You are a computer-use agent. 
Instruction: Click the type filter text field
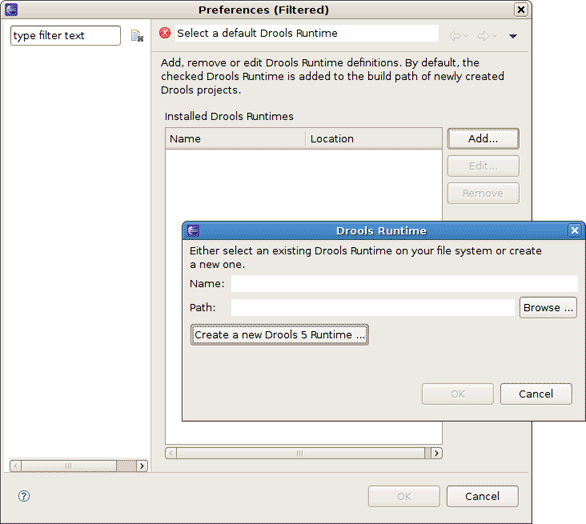(65, 36)
